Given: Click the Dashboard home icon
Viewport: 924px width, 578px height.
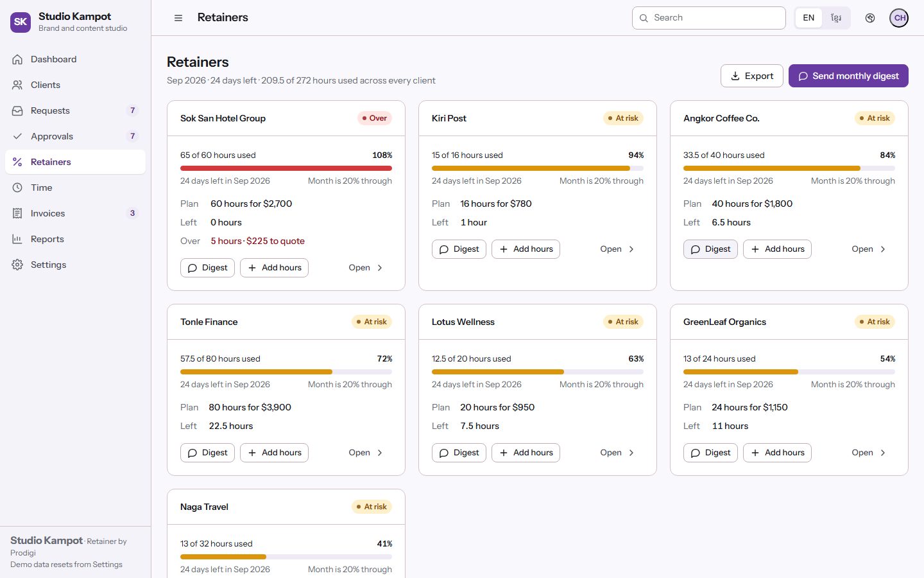Looking at the screenshot, I should pos(17,59).
